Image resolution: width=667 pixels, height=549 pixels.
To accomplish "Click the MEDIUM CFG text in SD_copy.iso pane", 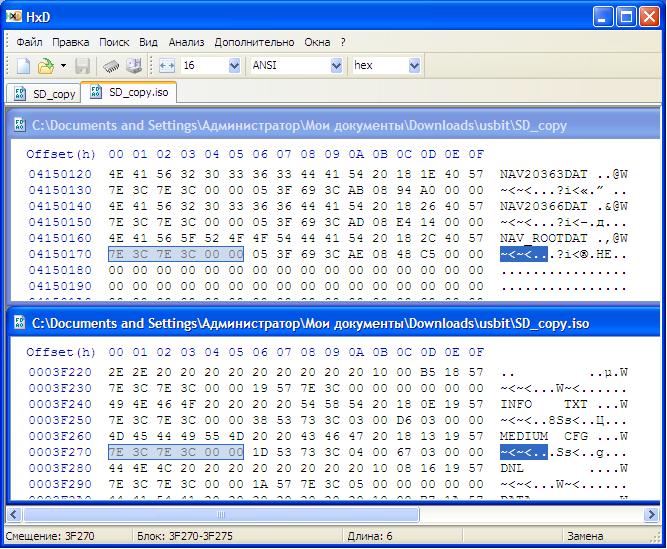I will (543, 436).
